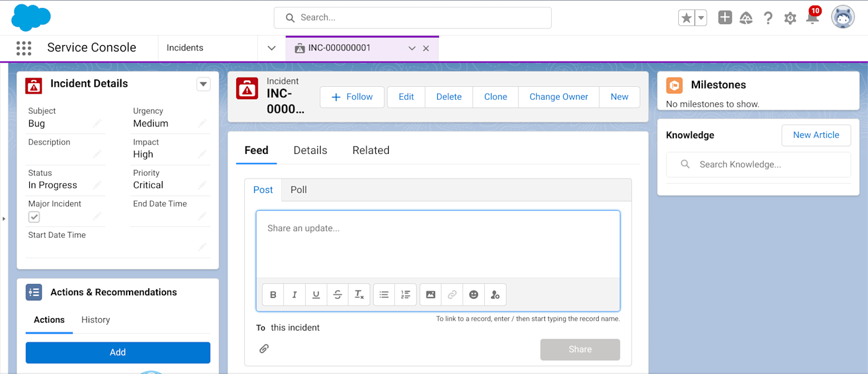The height and width of the screenshot is (374, 868).
Task: Insert an emoji in the post
Action: (474, 295)
